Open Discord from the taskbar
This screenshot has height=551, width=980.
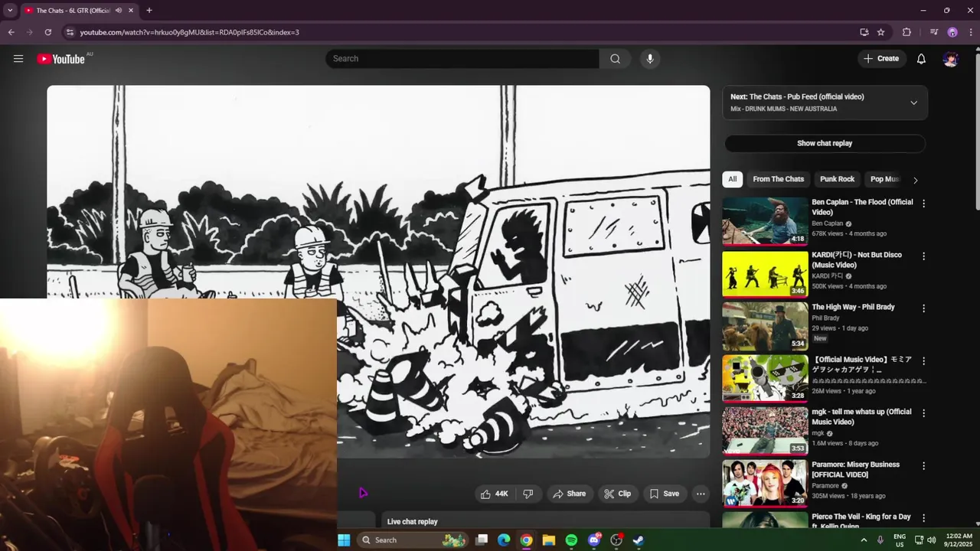tap(594, 540)
